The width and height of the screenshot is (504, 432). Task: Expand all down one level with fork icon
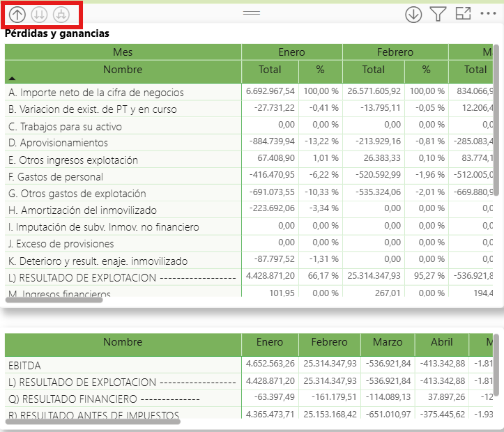(61, 14)
